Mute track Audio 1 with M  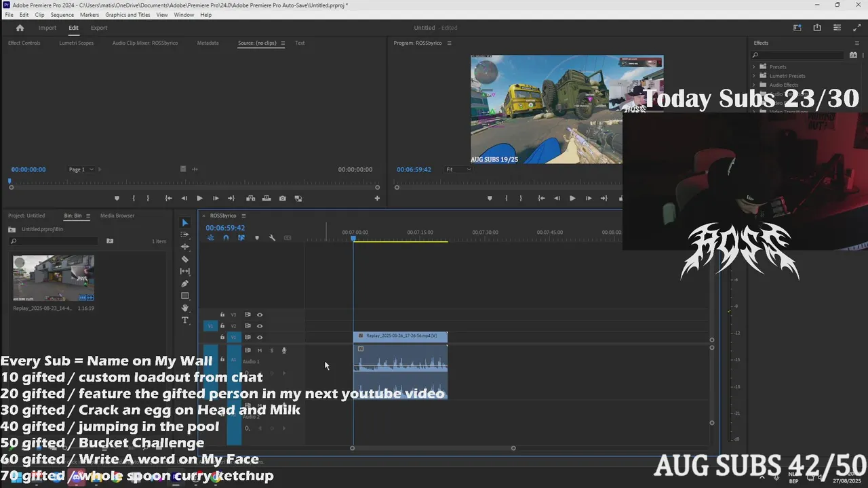pyautogui.click(x=259, y=350)
